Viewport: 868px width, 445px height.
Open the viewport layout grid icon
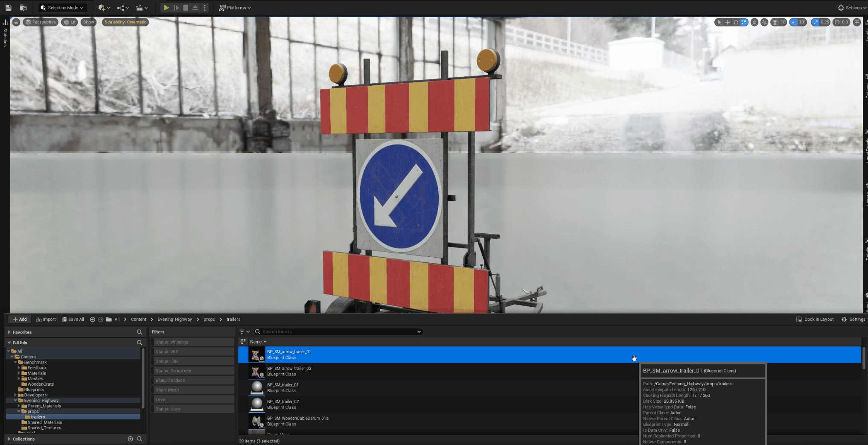click(x=856, y=22)
